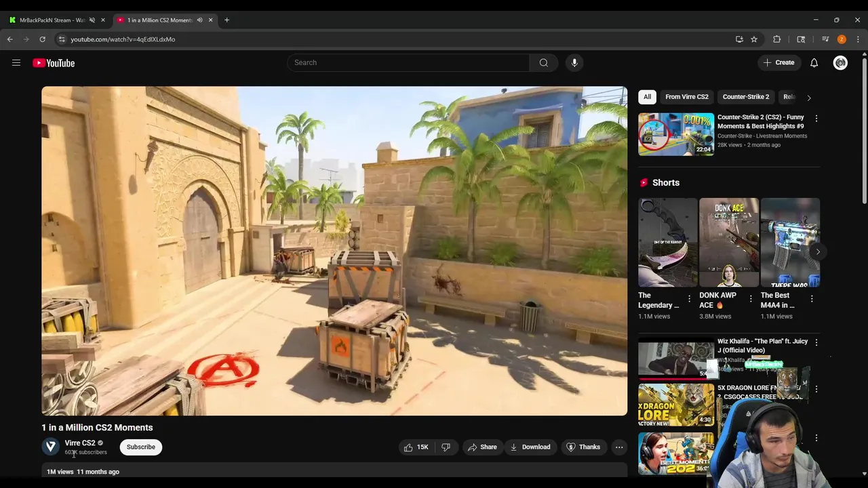Click the "1M views 11 months ago" text

tap(83, 472)
